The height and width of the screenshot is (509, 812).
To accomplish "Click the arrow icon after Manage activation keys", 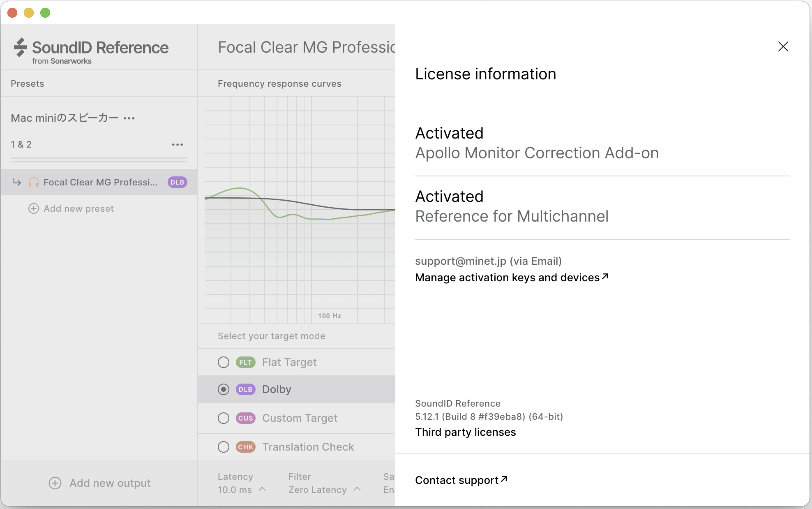I will point(605,276).
